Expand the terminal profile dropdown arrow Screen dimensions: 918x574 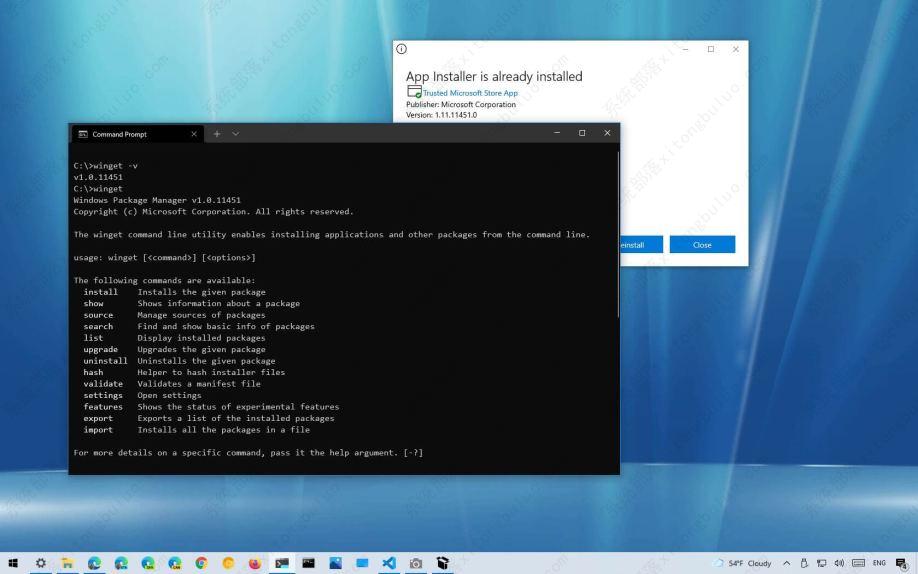pyautogui.click(x=236, y=134)
